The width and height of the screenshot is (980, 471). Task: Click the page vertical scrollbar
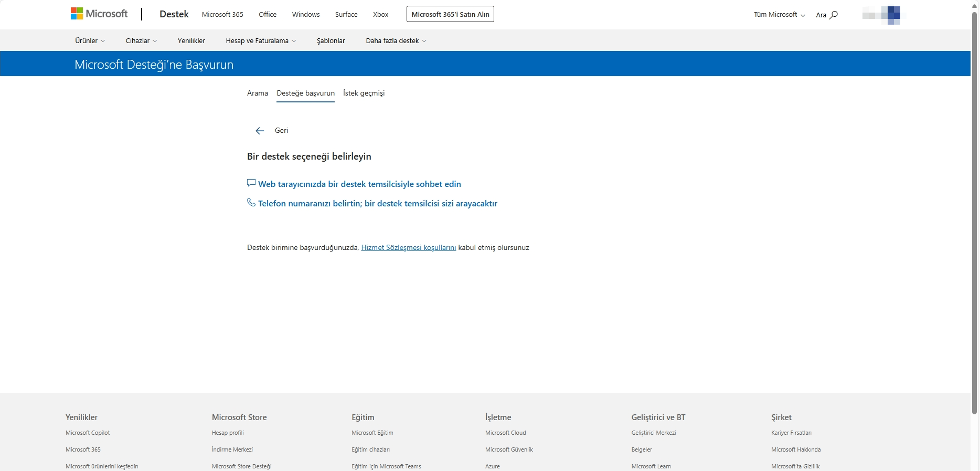pyautogui.click(x=975, y=213)
